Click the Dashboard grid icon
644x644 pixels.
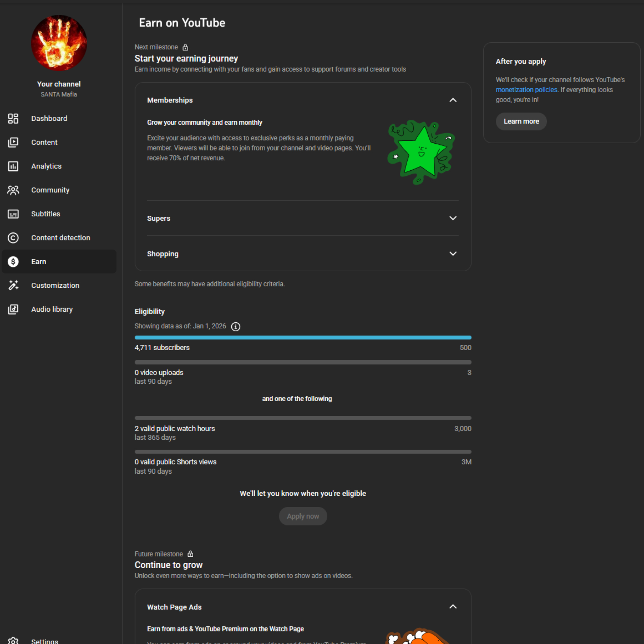pos(13,118)
